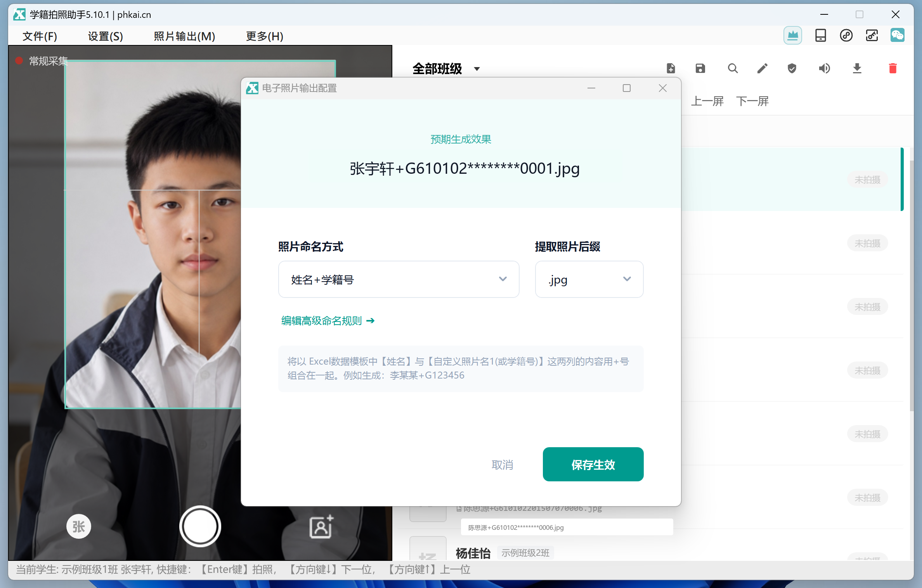
Task: Click the add portrait photo icon
Action: tap(321, 526)
